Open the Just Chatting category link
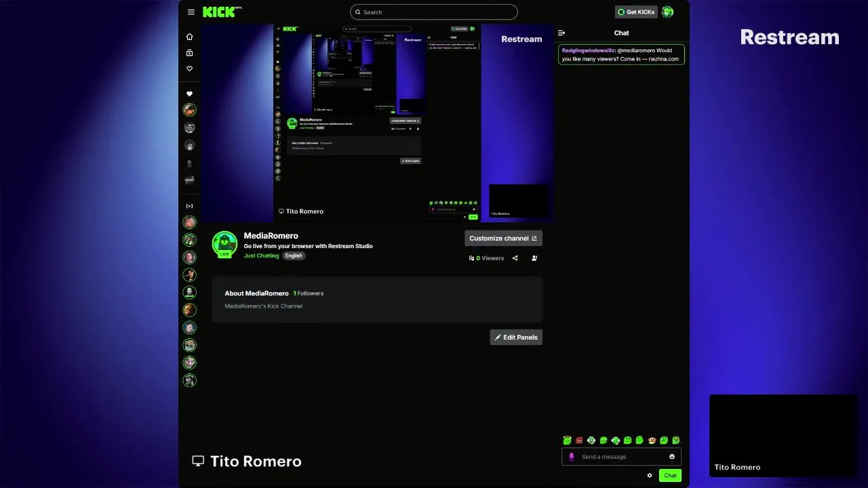868x488 pixels. [x=261, y=256]
